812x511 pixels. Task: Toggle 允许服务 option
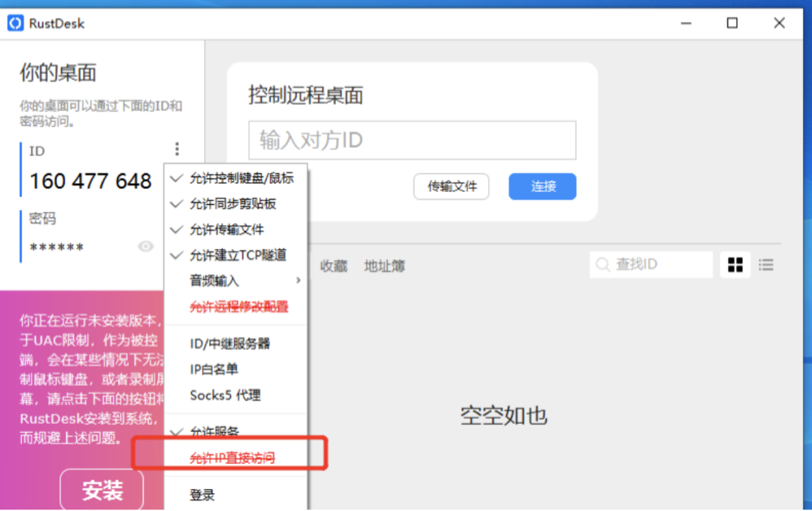236,431
